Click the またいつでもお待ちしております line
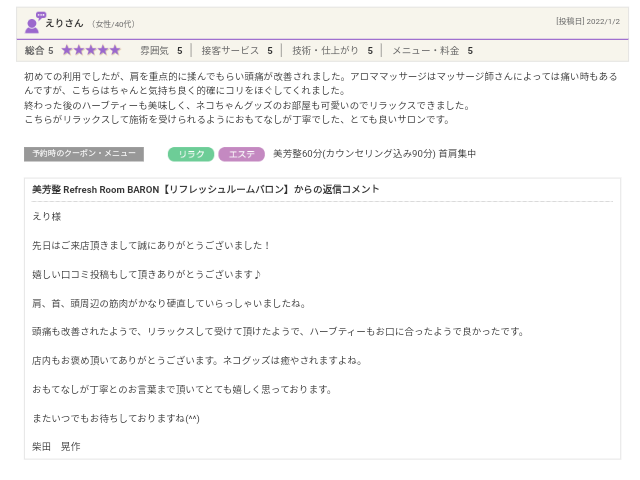 tap(115, 418)
